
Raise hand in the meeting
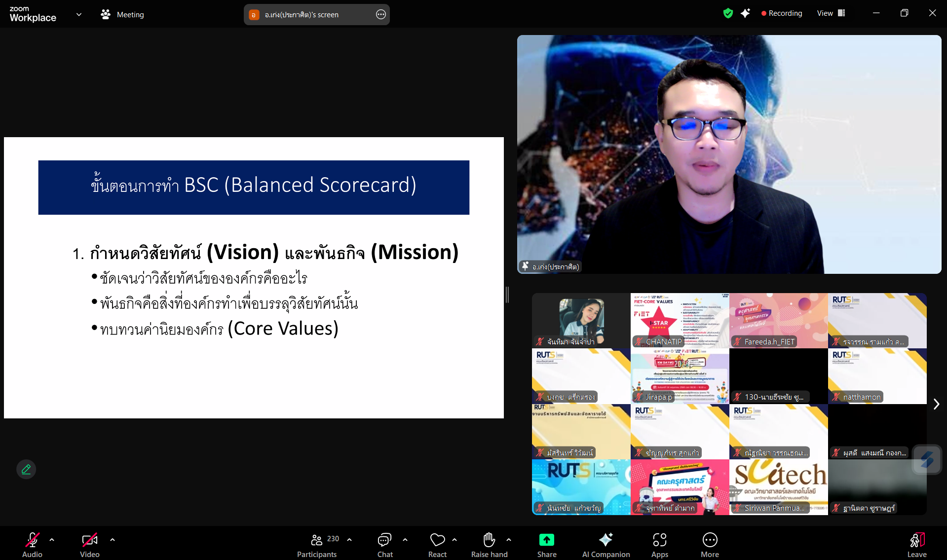pos(489,540)
